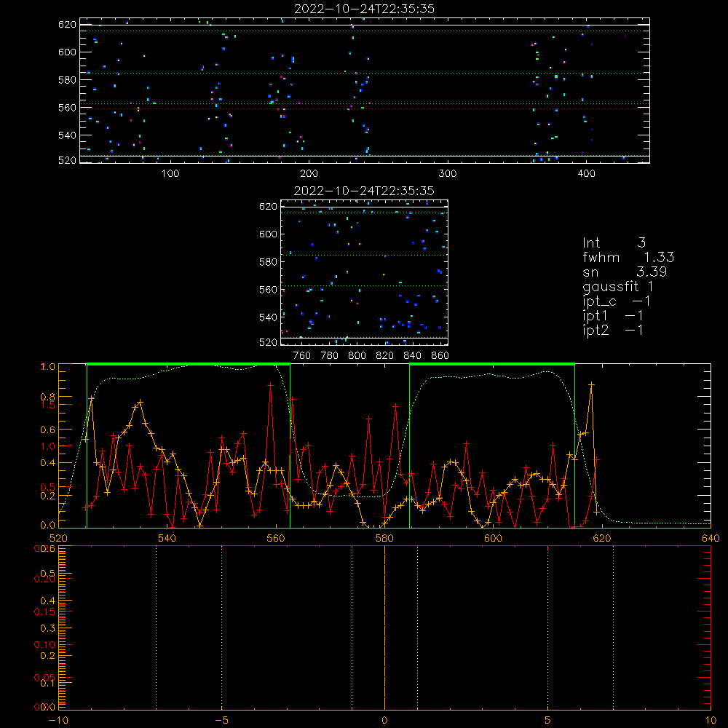Click the red dotted horizontal line in top panel
728x728 pixels.
click(365, 109)
